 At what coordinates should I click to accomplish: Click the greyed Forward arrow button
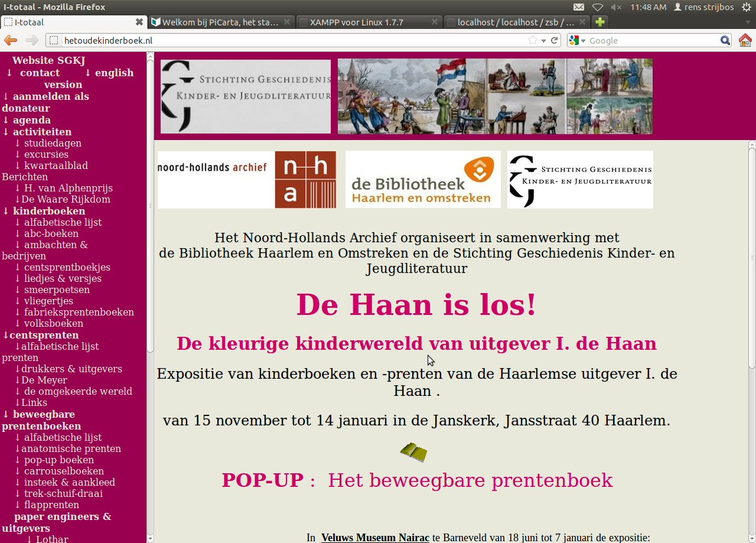(x=31, y=40)
